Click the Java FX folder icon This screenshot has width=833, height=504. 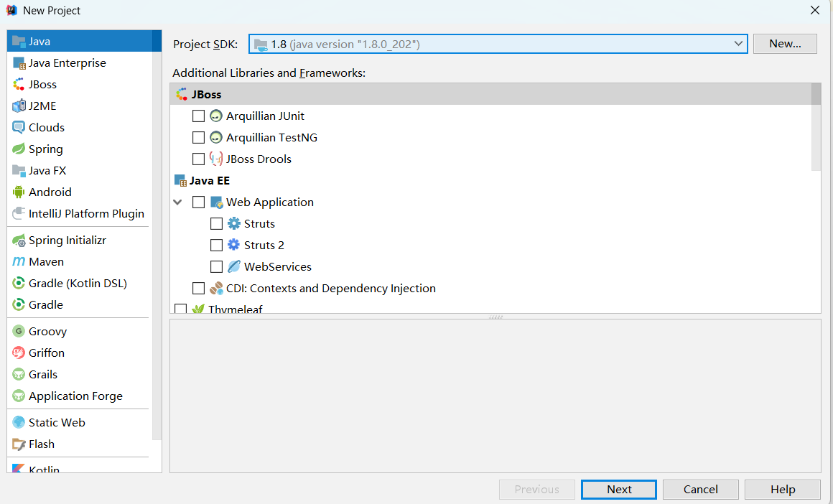(19, 170)
